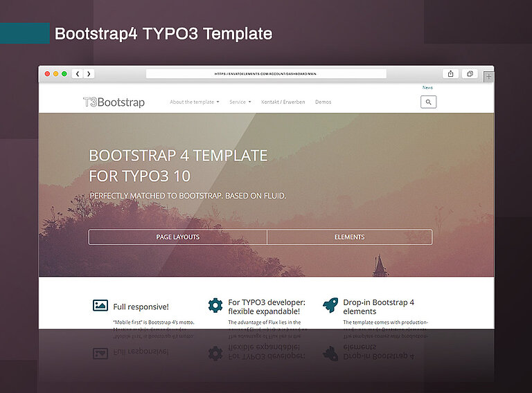The image size is (532, 393).
Task: Select the Full responsive! heading
Action: click(141, 307)
